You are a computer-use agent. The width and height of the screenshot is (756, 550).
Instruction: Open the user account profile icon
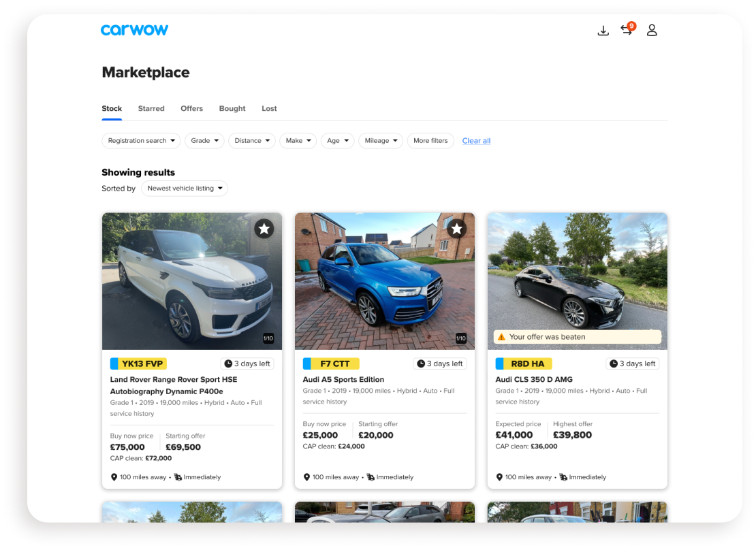click(x=652, y=31)
